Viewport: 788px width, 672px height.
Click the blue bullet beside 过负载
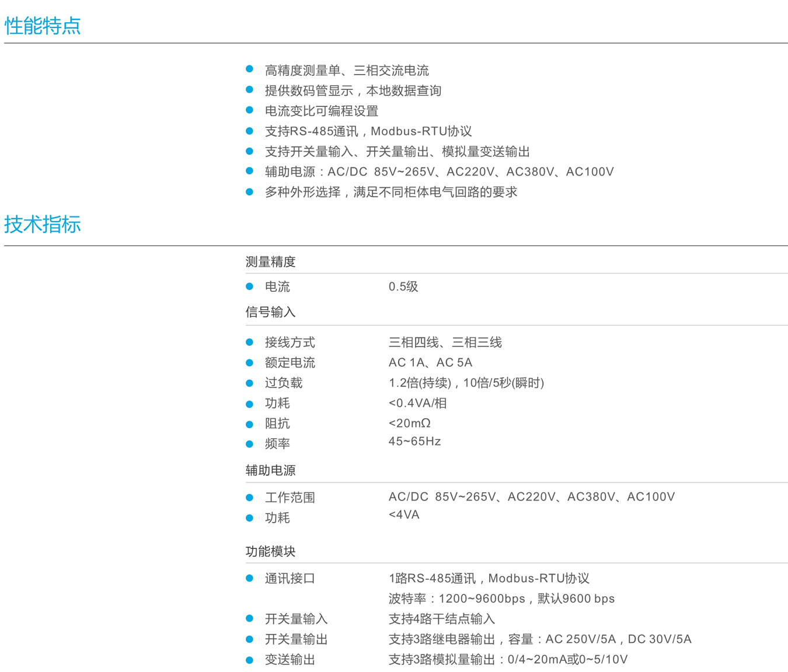point(250,383)
